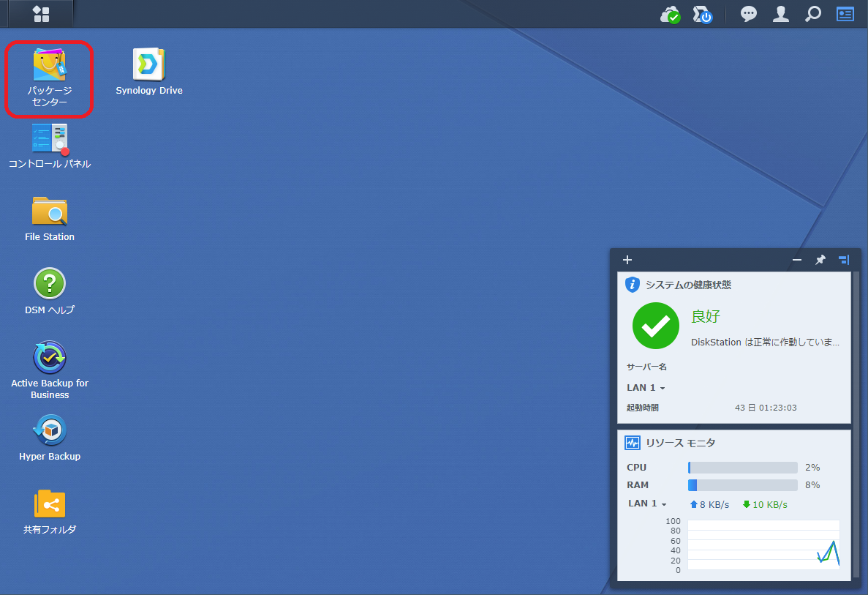Click the RAM 8% value
Viewport: 868px width, 595px height.
[x=812, y=485]
